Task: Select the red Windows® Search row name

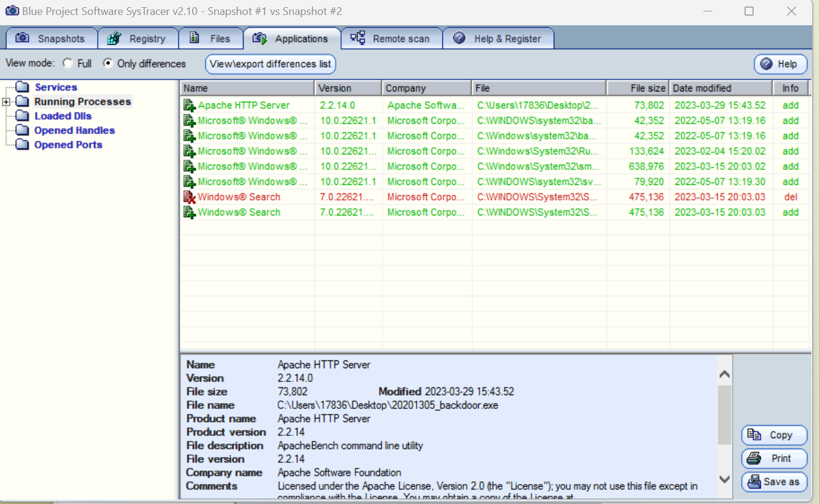Action: 239,197
